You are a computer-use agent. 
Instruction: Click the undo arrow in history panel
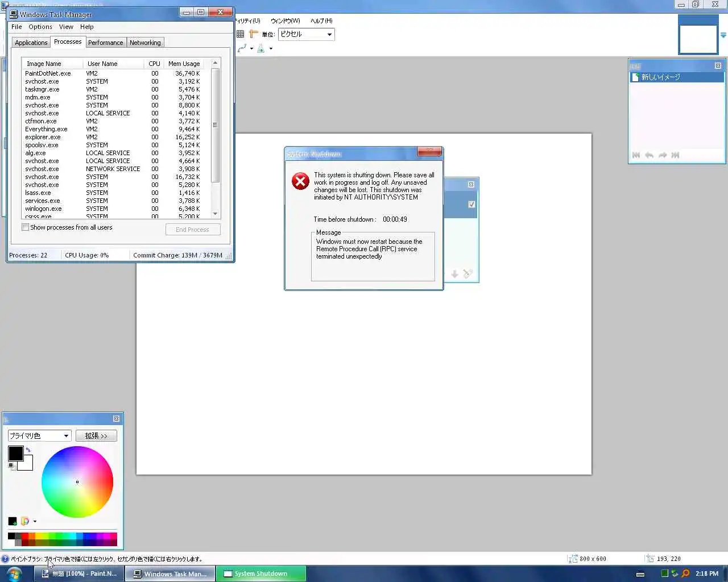tap(649, 155)
